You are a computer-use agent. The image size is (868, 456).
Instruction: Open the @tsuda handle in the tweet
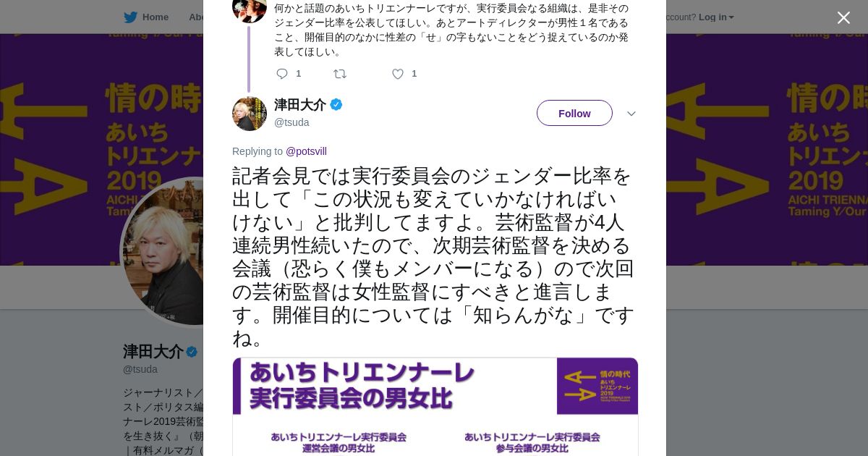[292, 122]
